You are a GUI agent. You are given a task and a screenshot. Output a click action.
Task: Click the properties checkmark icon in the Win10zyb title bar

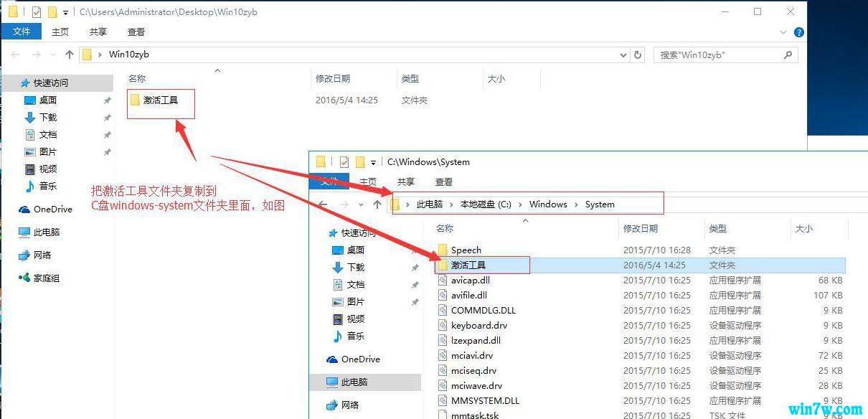coord(37,12)
